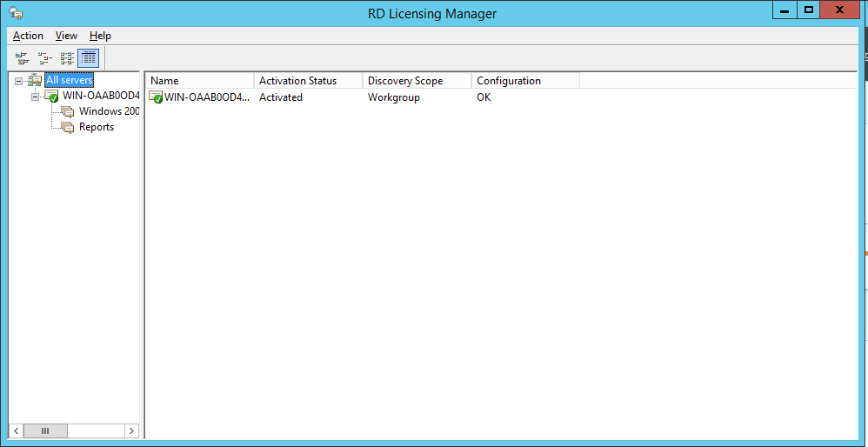Select Reports in the tree
868x447 pixels.
pyautogui.click(x=97, y=127)
